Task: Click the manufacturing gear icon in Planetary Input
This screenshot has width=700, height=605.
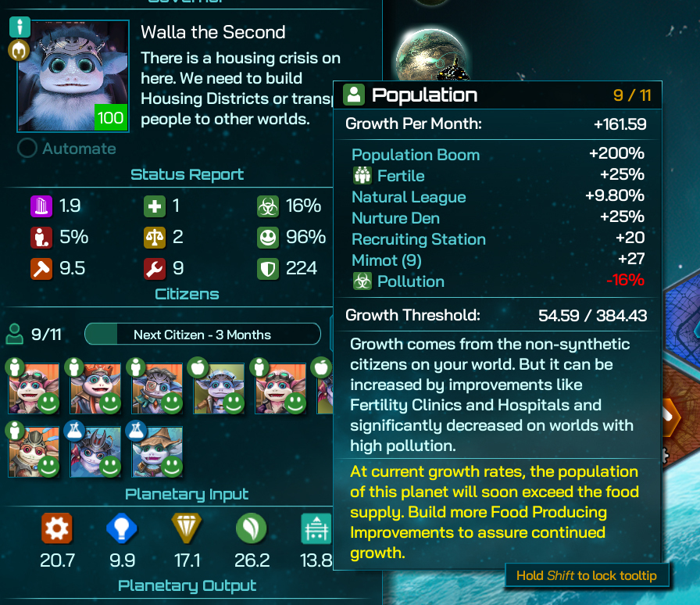Action: pos(57,528)
